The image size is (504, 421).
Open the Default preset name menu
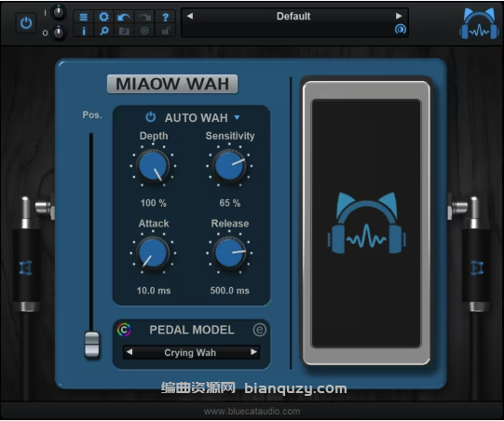point(293,16)
